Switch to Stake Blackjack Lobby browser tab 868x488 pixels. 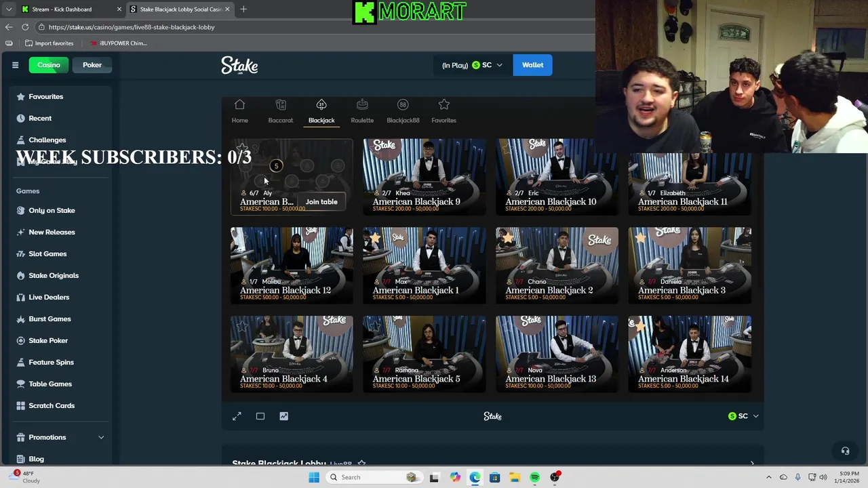point(180,9)
